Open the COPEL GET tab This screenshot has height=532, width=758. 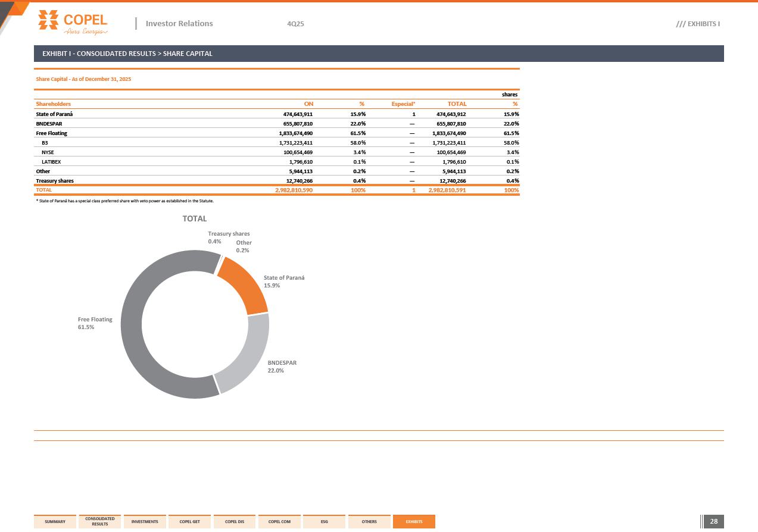point(189,522)
